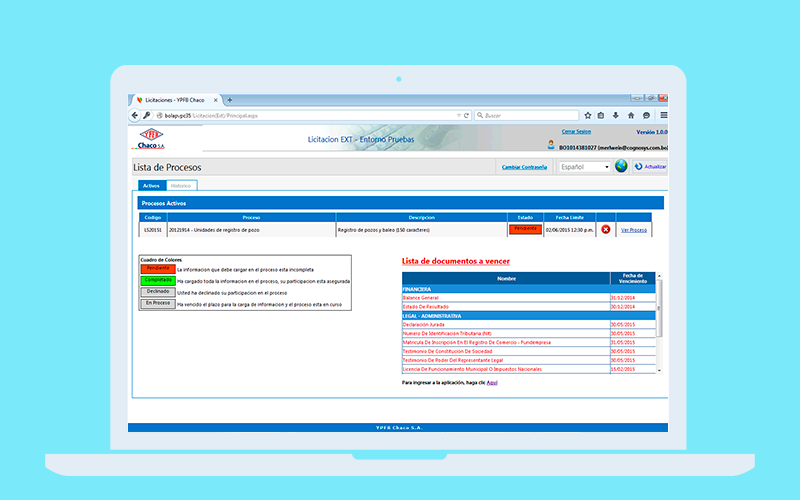800x500 pixels.
Task: Click the documents list scroll-down arrow
Action: tap(659, 370)
